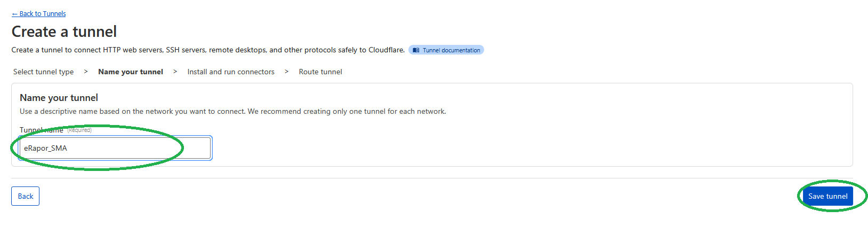Click the 'Name your tunnel' section heading
Image resolution: width=868 pixels, height=226 pixels.
point(59,98)
